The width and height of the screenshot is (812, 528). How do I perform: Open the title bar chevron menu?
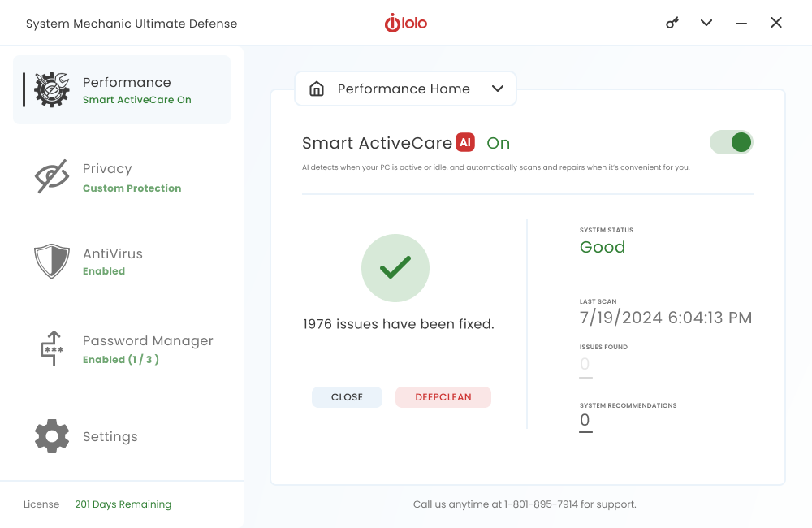706,23
